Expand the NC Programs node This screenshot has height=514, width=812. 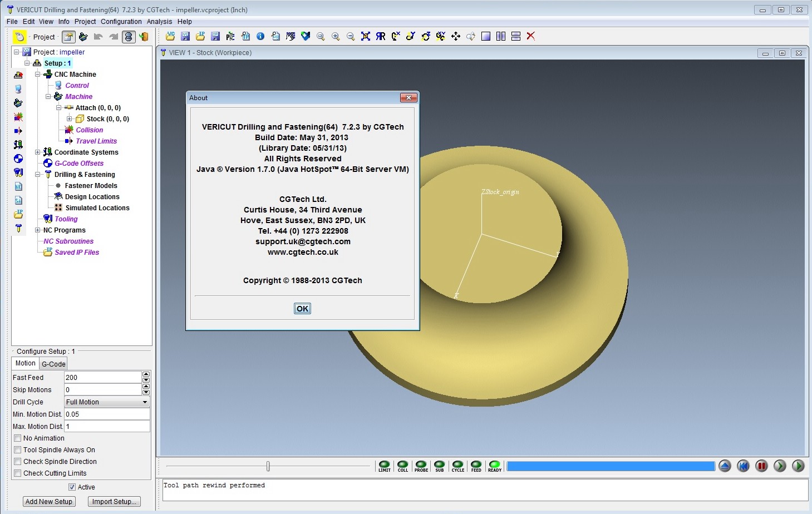click(x=38, y=230)
